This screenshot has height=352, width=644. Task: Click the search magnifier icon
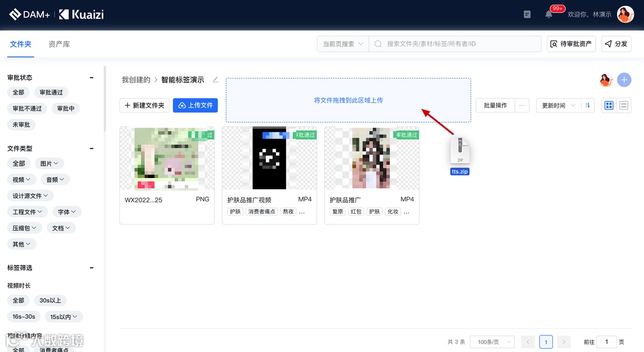click(378, 44)
